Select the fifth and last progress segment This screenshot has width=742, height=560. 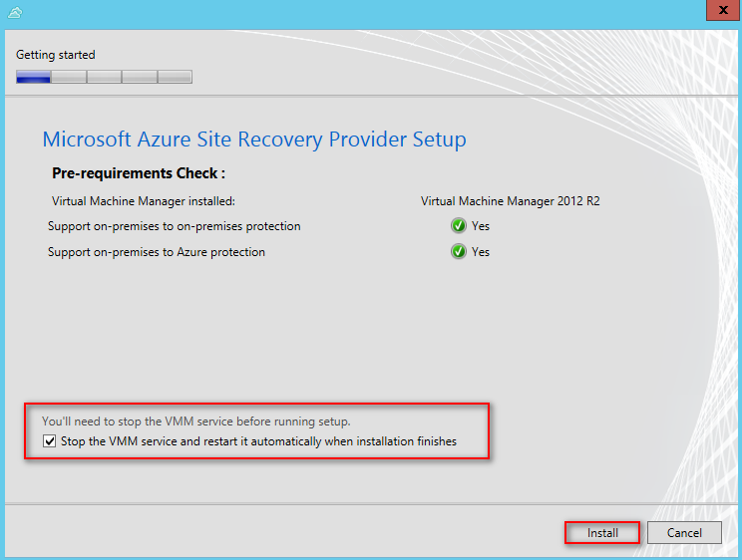click(175, 77)
